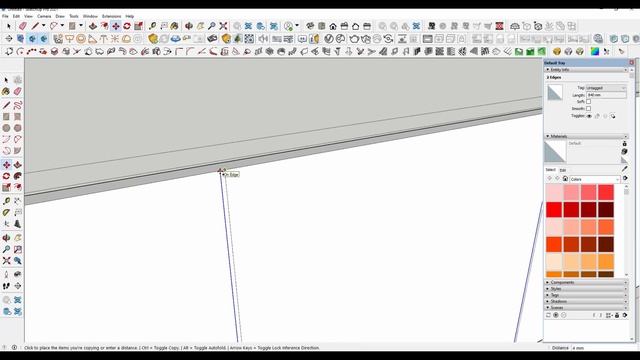The width and height of the screenshot is (640, 360).
Task: Click the Length input field
Action: (606, 95)
